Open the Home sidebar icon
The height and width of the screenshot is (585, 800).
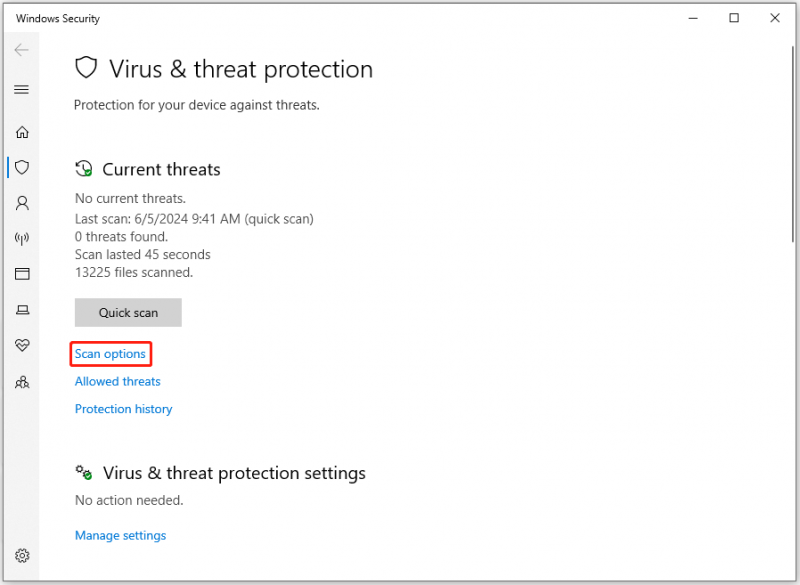click(x=22, y=132)
